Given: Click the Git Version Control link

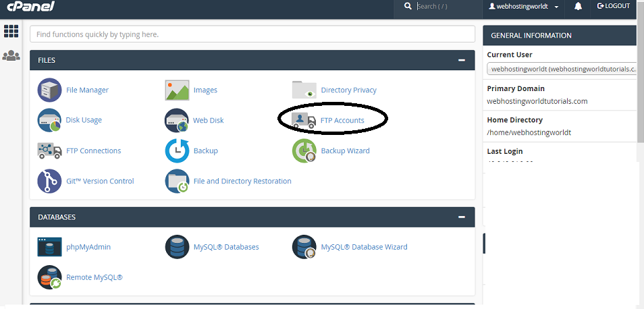Looking at the screenshot, I should pyautogui.click(x=100, y=181).
